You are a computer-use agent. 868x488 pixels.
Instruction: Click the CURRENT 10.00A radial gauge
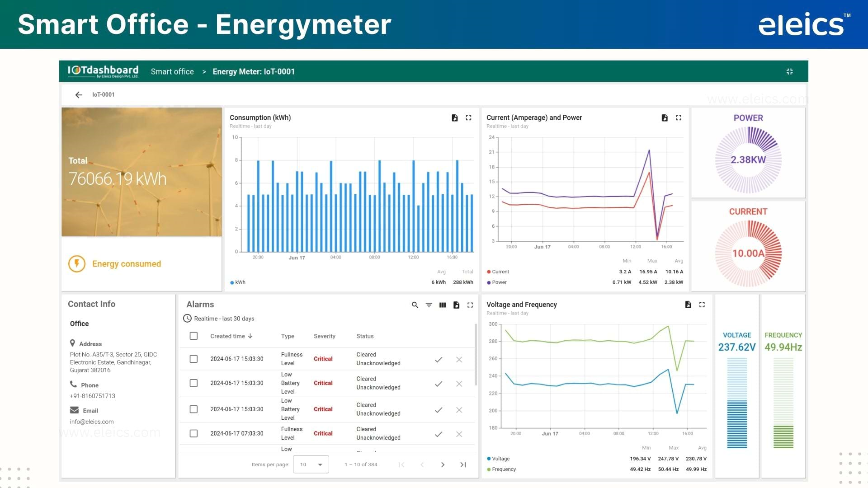748,253
